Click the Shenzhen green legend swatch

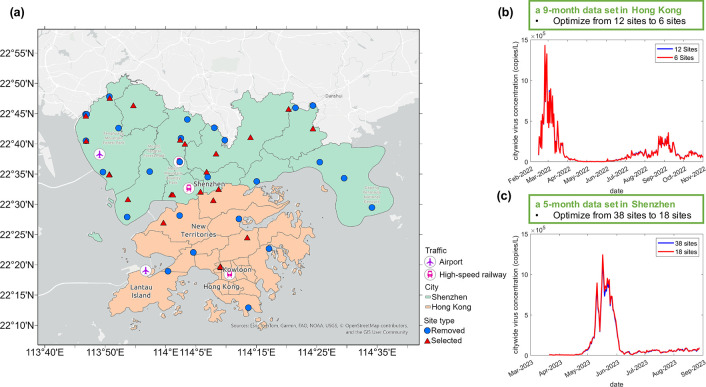tap(428, 297)
